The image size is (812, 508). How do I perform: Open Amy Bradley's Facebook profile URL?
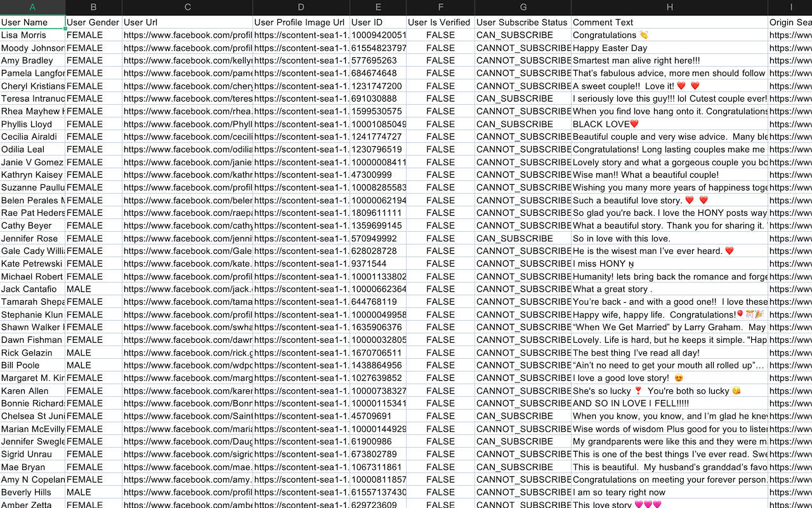click(187, 60)
